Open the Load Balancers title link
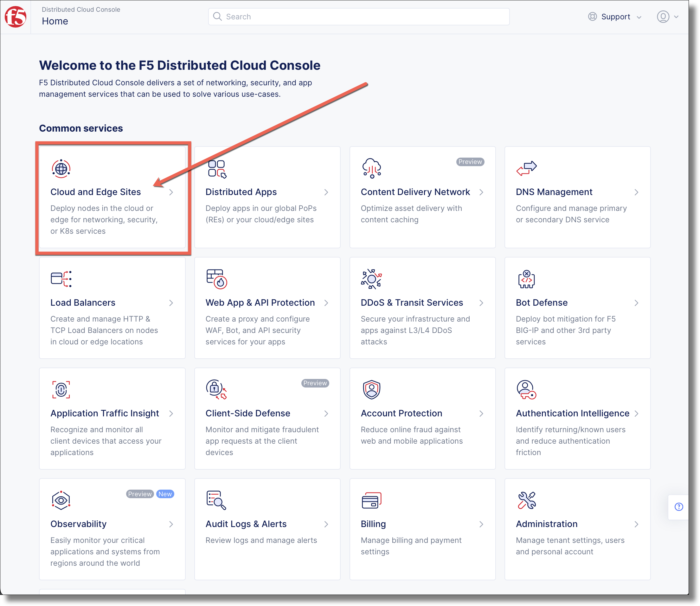 coord(83,302)
